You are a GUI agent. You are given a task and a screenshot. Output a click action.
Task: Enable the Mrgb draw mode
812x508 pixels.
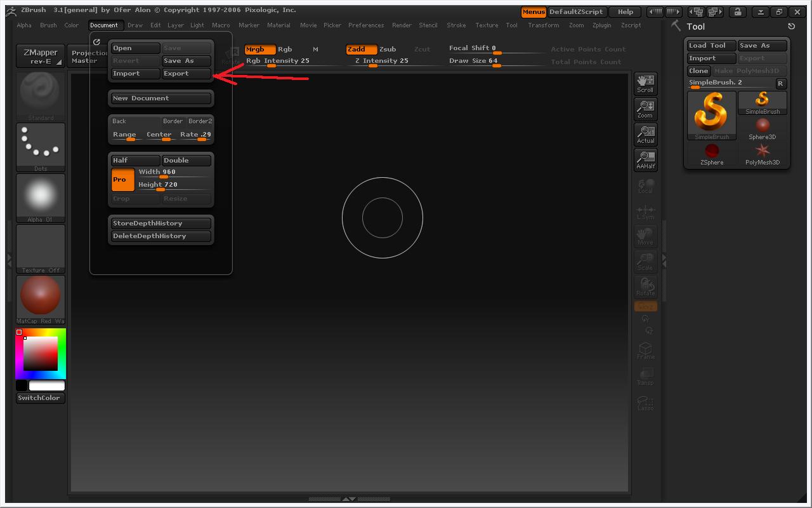pyautogui.click(x=260, y=49)
